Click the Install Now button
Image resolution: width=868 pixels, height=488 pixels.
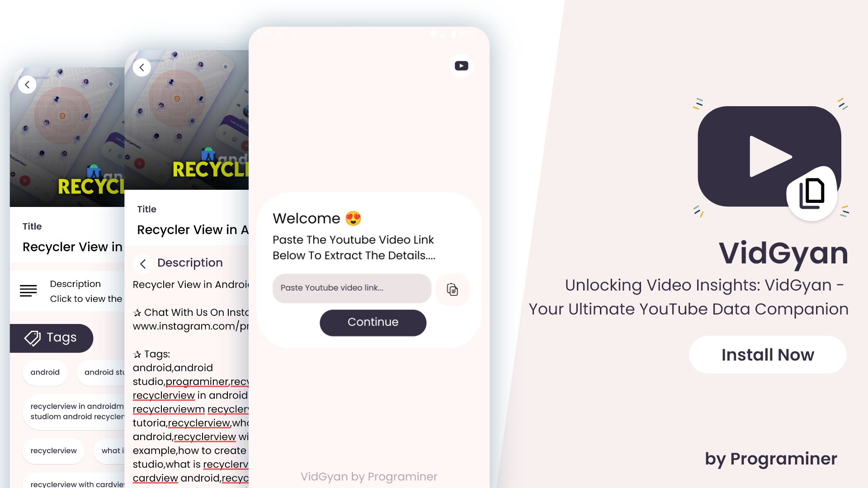768,355
